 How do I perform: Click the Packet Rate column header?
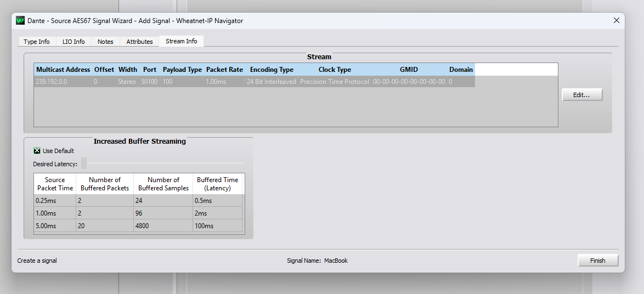click(x=224, y=70)
